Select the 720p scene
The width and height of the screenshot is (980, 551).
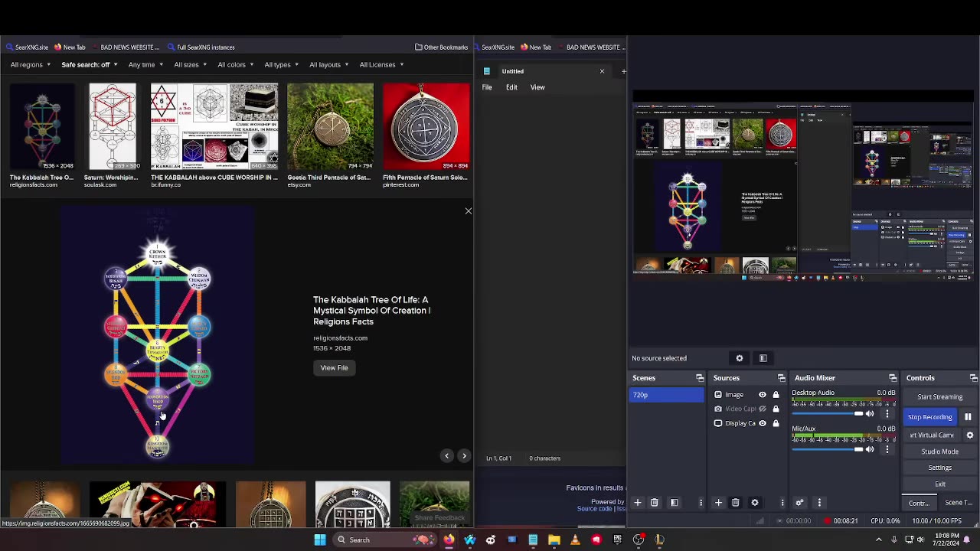tap(667, 395)
